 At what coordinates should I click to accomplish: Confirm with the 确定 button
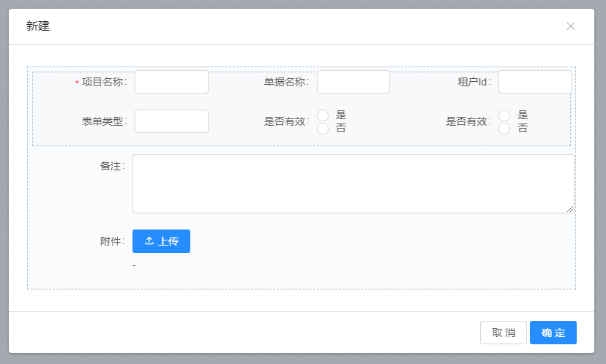pyautogui.click(x=553, y=333)
